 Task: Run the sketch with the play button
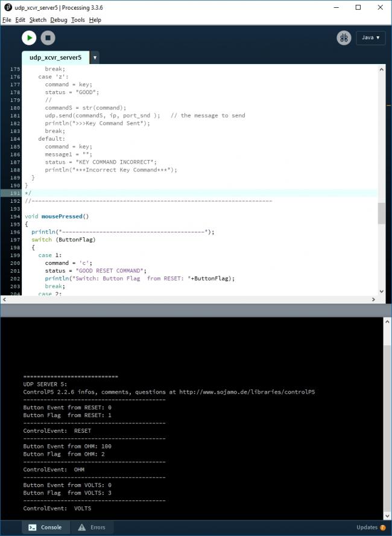[x=29, y=37]
